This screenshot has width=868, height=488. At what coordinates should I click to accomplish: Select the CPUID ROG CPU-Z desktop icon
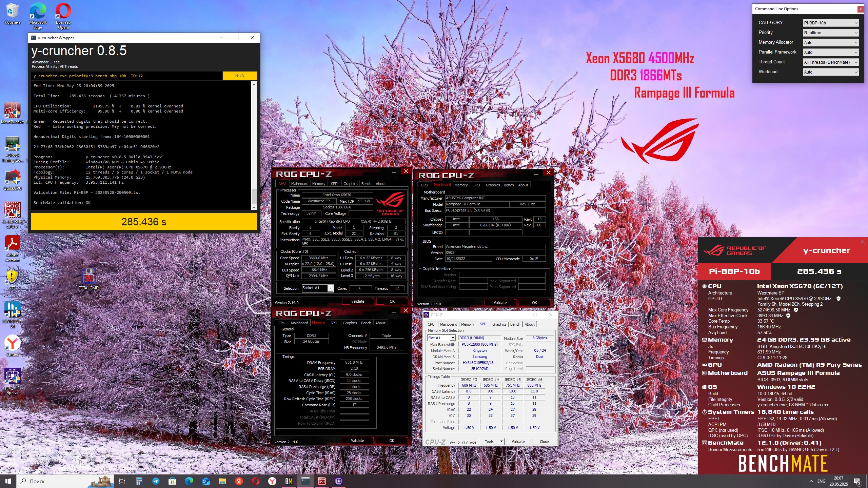[x=13, y=215]
